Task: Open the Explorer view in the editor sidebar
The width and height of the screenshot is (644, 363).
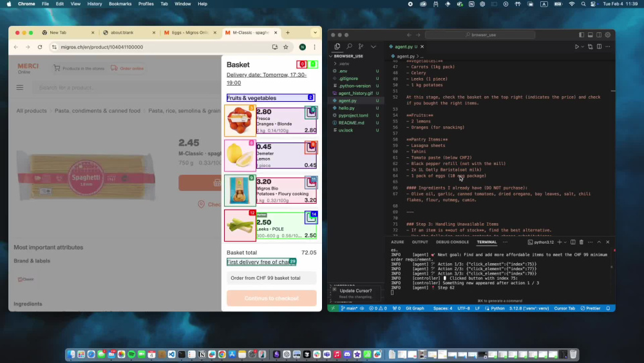Action: click(x=337, y=46)
